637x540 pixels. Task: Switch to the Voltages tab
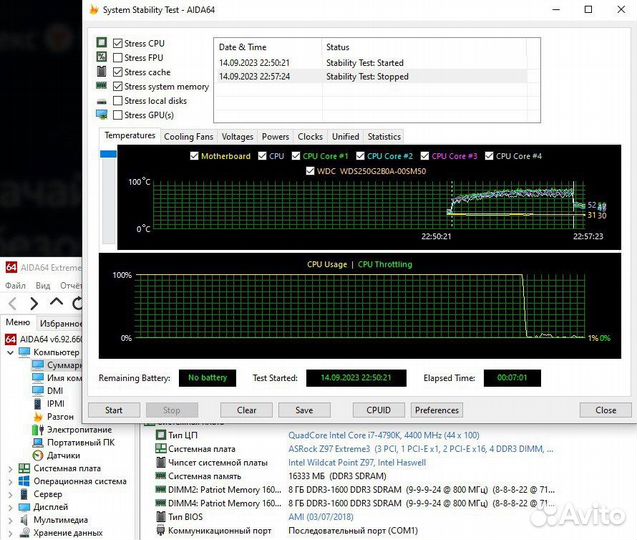pyautogui.click(x=237, y=137)
